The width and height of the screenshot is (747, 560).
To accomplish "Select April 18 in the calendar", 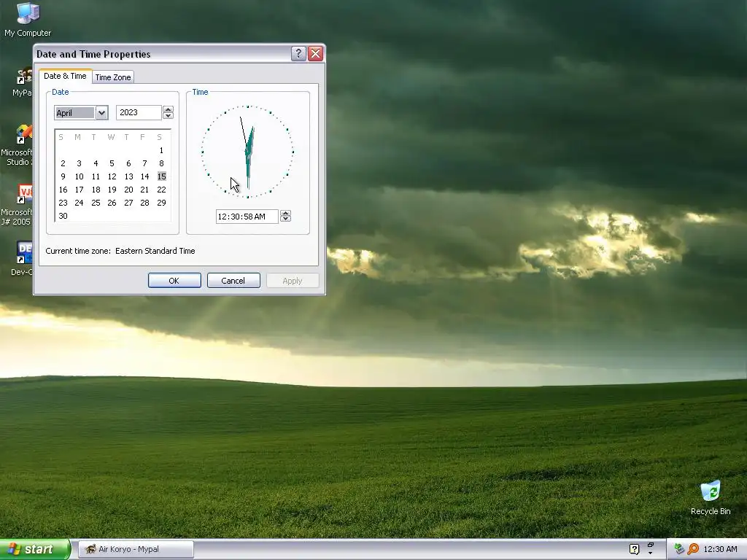I will point(96,190).
